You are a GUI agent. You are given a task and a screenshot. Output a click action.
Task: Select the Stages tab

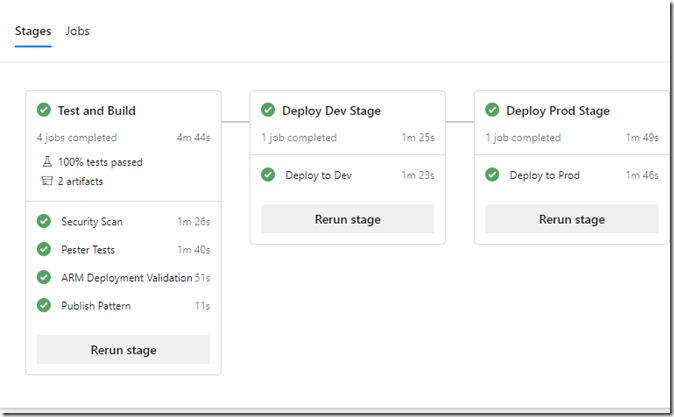click(33, 31)
